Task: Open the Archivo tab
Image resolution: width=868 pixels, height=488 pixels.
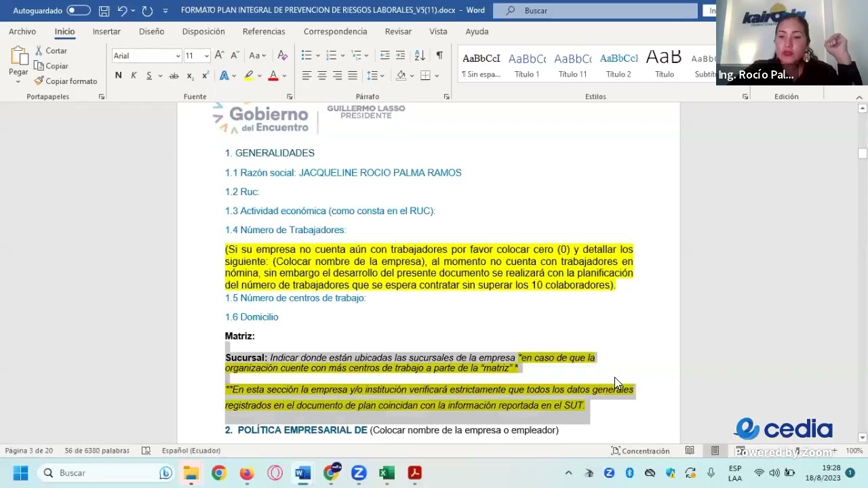Action: pyautogui.click(x=22, y=31)
